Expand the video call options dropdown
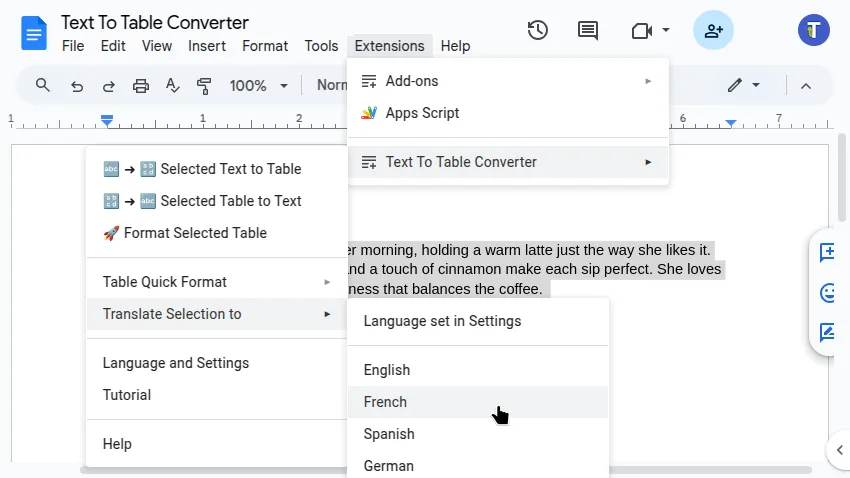850x478 pixels. pyautogui.click(x=666, y=31)
